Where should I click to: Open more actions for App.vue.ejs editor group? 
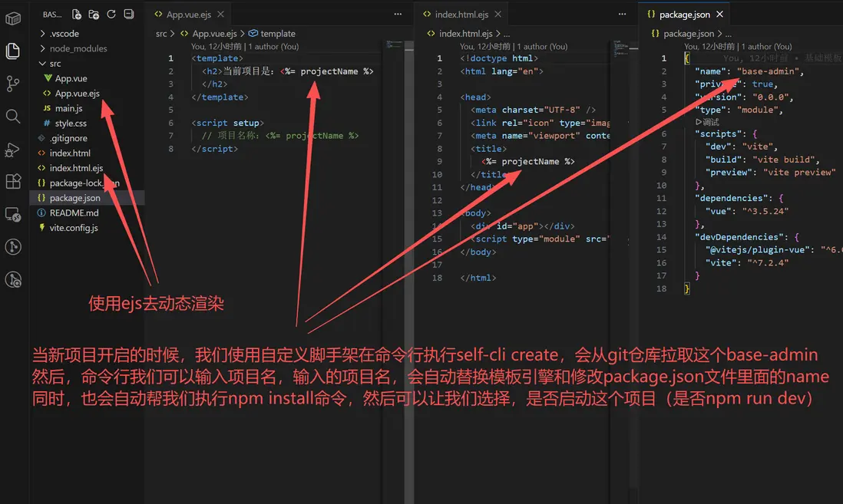[398, 15]
